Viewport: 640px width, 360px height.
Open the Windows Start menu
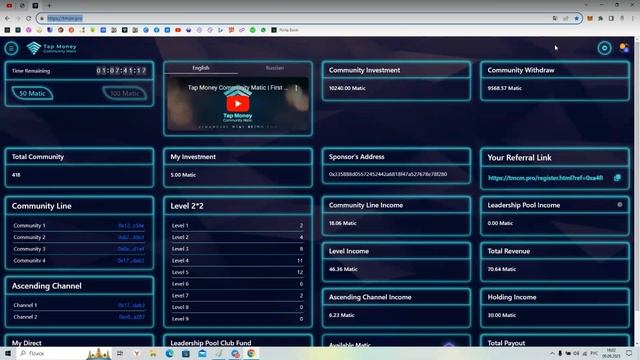(7, 353)
